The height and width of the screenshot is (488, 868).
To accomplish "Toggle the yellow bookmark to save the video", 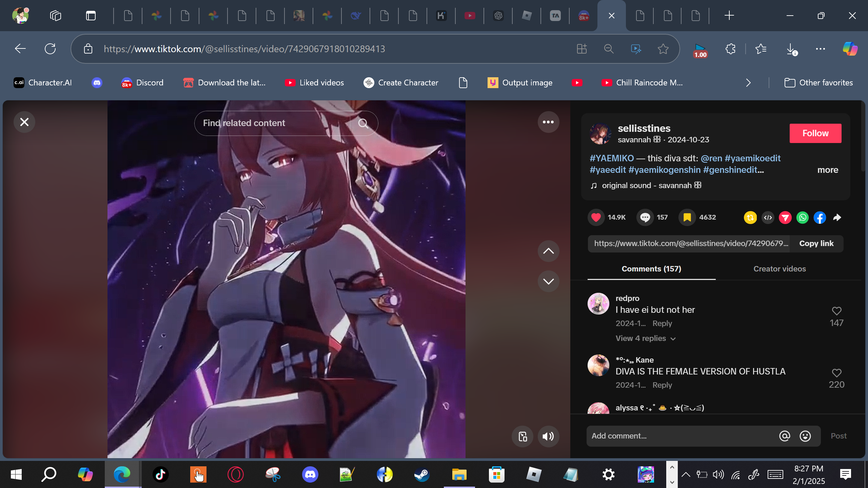I will pyautogui.click(x=687, y=218).
